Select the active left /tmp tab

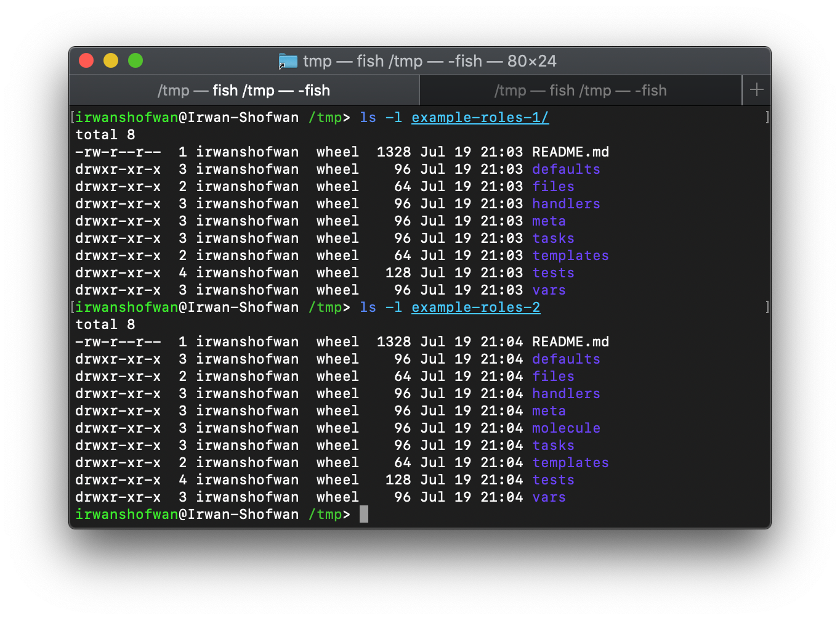point(244,90)
